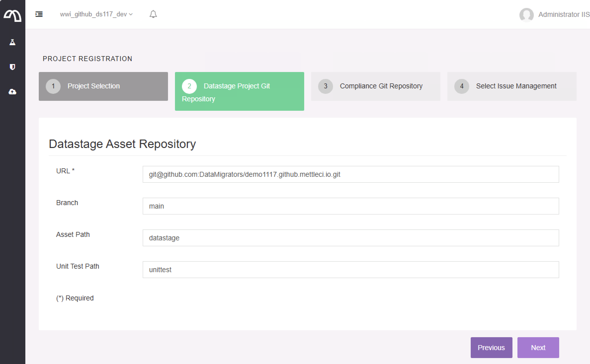Jump to Select Issue Management step
Viewport: 590px width, 364px height.
coord(516,86)
